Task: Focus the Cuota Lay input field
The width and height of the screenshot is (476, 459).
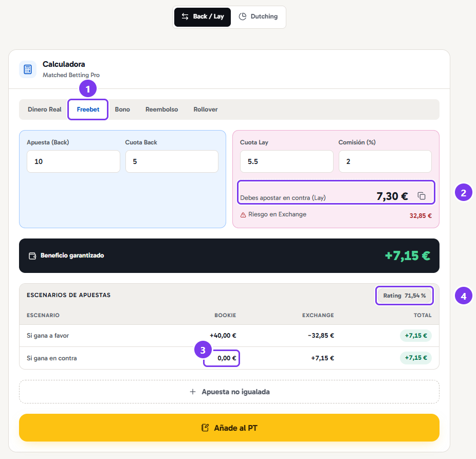Action: click(x=286, y=161)
